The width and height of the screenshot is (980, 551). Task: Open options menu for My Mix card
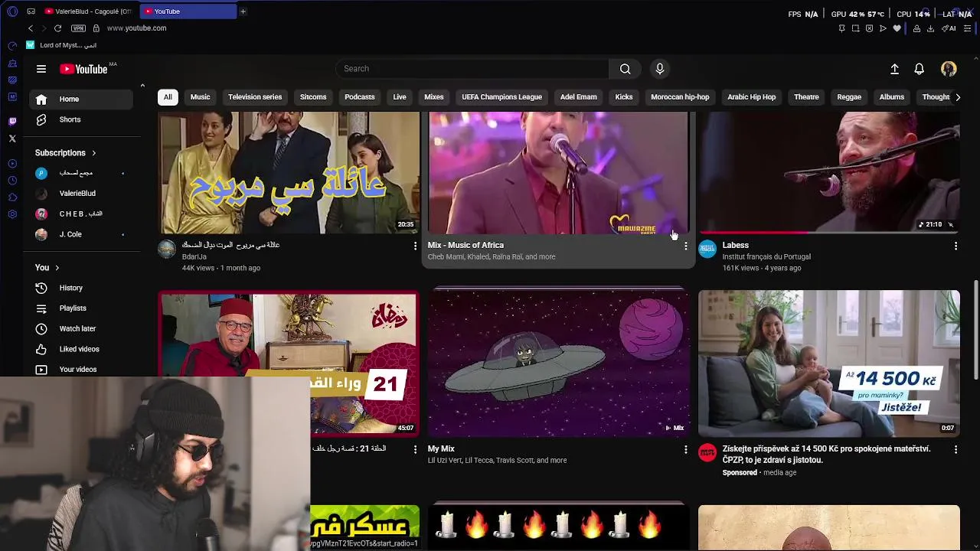click(685, 450)
